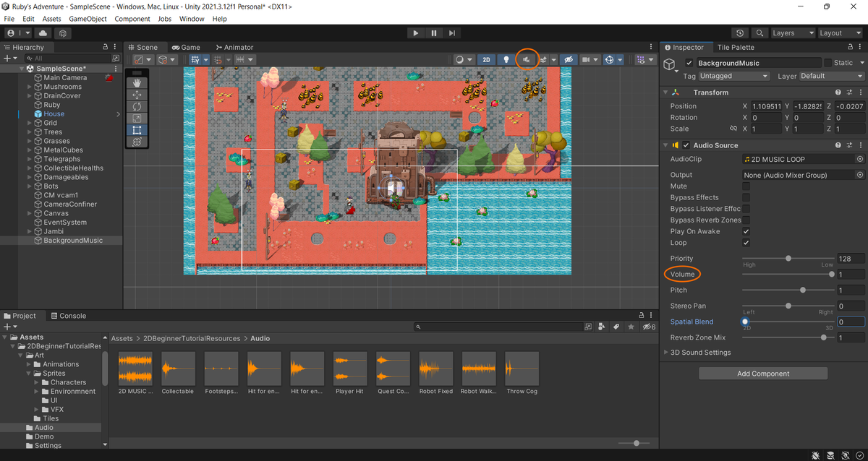Viewport: 868px width, 461px height.
Task: Select the Rect tool in Scene overlay
Action: [x=137, y=130]
